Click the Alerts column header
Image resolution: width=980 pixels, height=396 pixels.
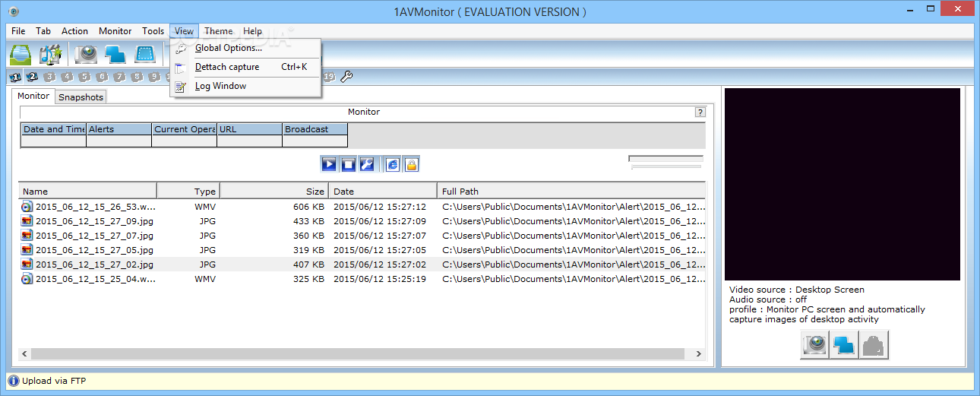pyautogui.click(x=119, y=129)
